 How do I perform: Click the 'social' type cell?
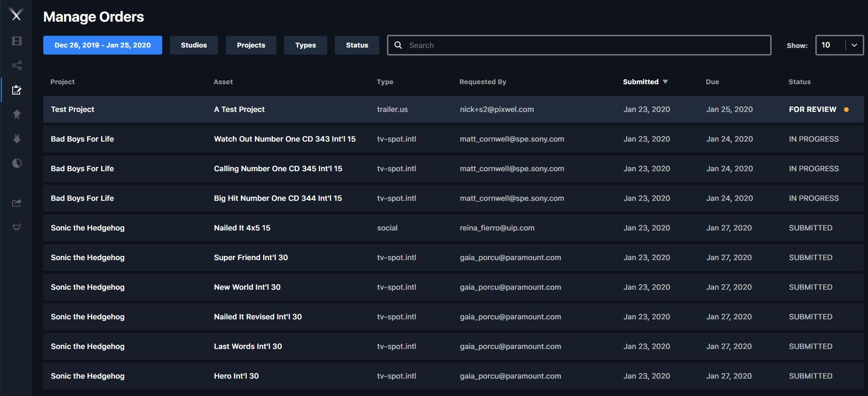click(387, 228)
